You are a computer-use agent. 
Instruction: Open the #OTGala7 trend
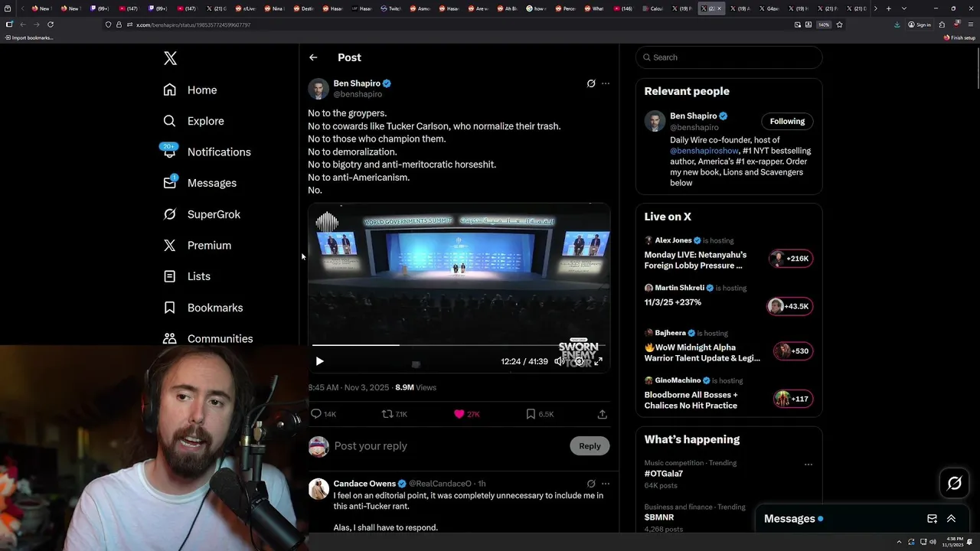click(x=664, y=474)
